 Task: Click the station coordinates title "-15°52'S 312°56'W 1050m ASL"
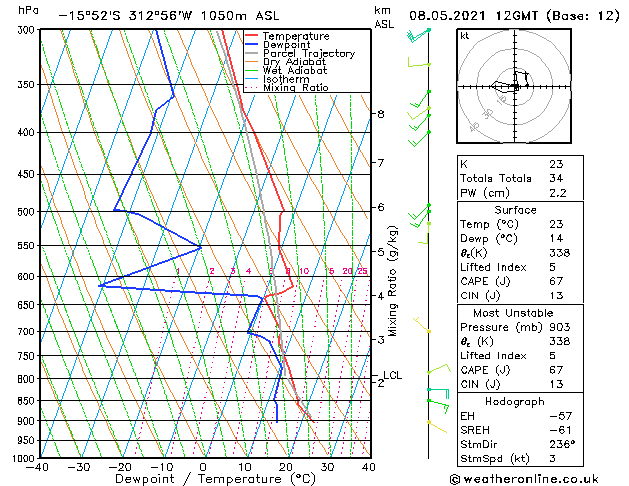169,16
